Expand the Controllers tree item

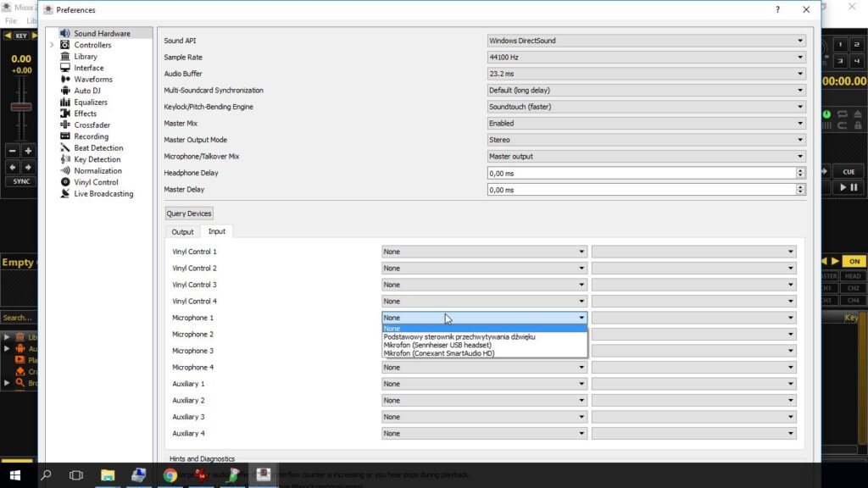point(53,45)
